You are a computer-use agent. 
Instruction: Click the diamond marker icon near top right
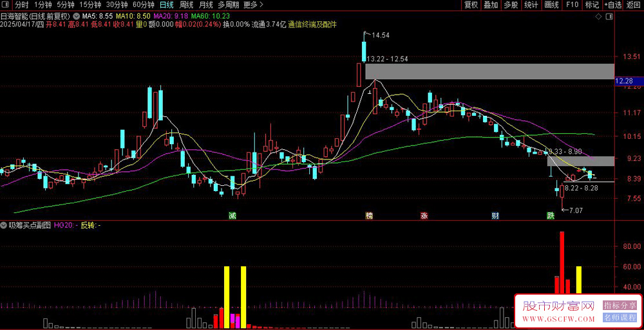[x=599, y=17]
